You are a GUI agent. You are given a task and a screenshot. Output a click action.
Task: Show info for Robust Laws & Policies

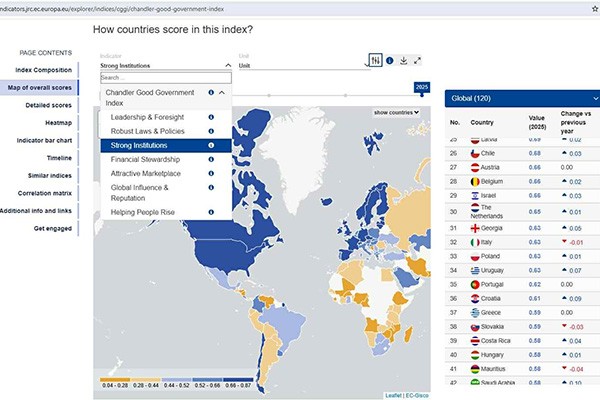click(211, 131)
